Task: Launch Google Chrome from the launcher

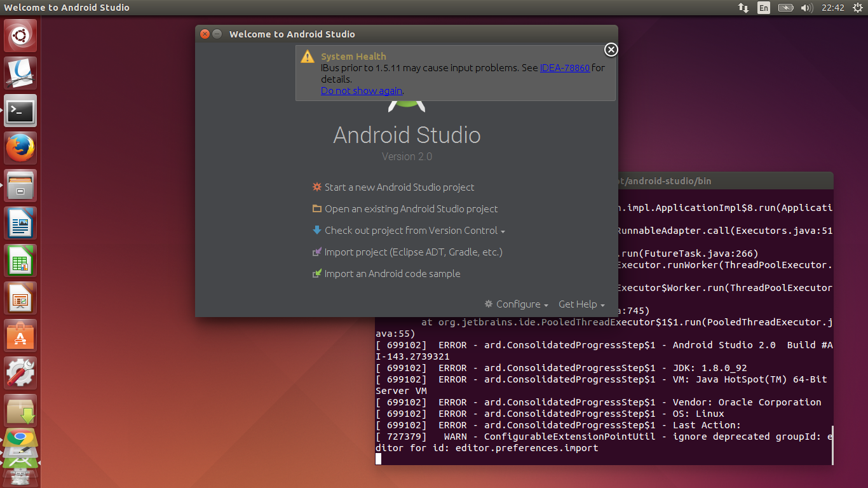Action: click(21, 438)
